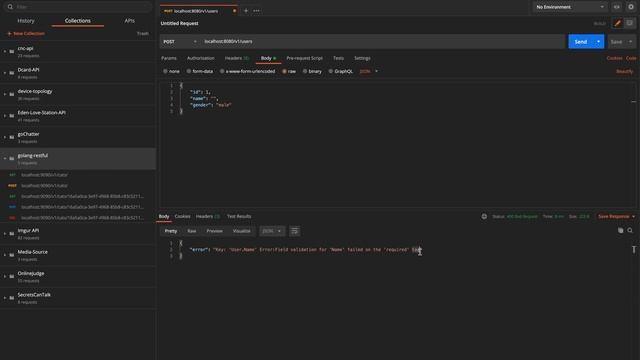Screen dimensions: 640x360
Task: Open the Code link under Send
Action: tap(631, 58)
